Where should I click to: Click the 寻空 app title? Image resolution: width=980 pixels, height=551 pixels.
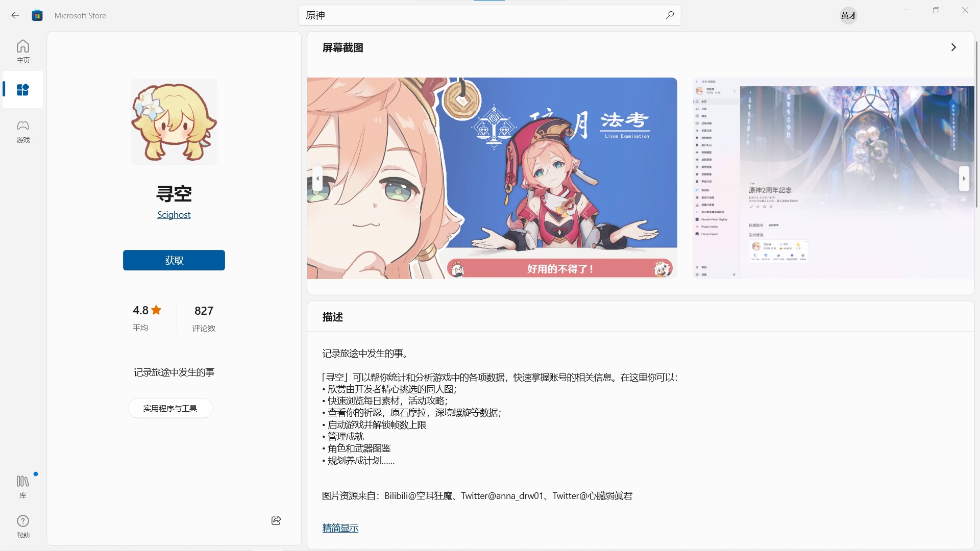[174, 194]
